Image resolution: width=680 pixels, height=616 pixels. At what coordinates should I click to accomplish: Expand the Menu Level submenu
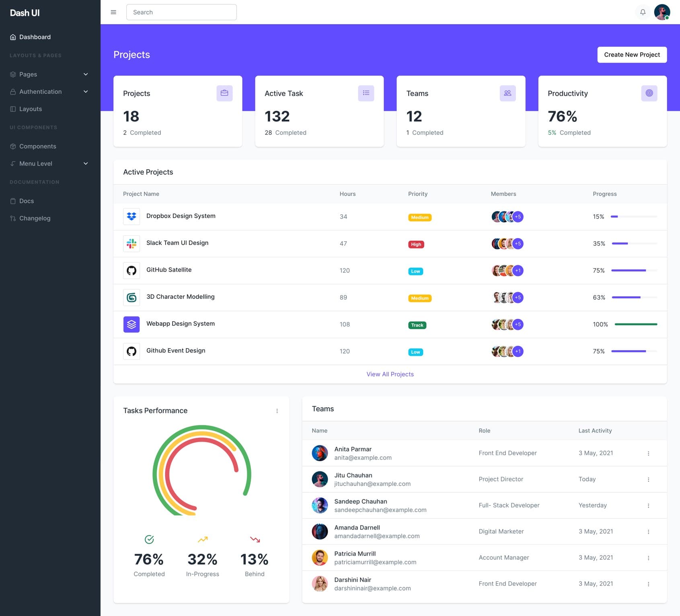tap(49, 164)
